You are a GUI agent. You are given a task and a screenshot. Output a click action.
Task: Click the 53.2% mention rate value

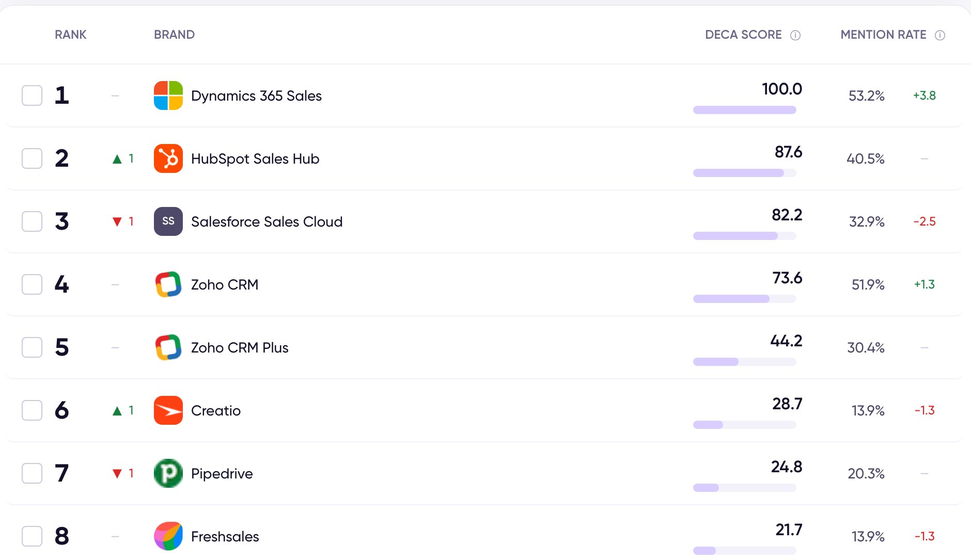867,96
